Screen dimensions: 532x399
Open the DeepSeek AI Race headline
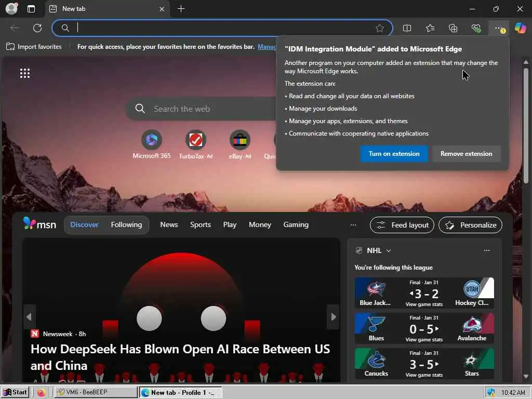pyautogui.click(x=180, y=357)
